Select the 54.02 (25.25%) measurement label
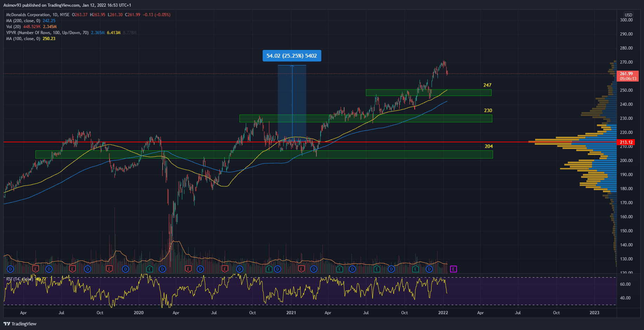The height and width of the screenshot is (330, 644). click(291, 56)
